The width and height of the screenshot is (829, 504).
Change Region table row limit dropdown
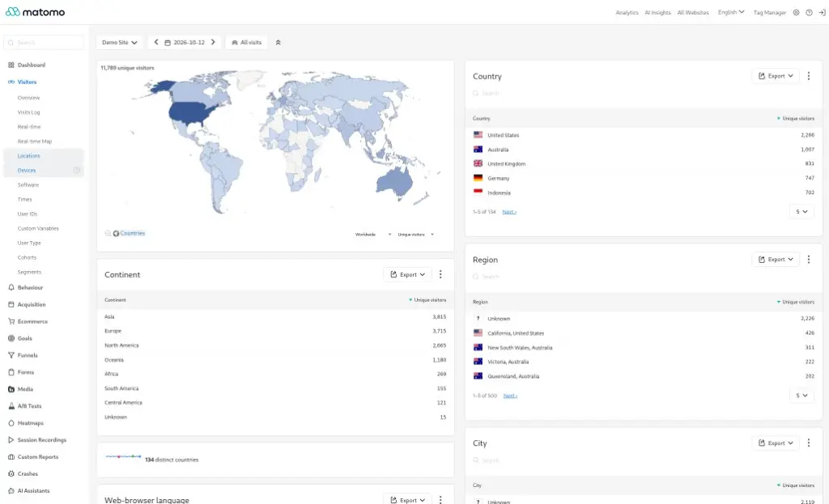pos(801,395)
